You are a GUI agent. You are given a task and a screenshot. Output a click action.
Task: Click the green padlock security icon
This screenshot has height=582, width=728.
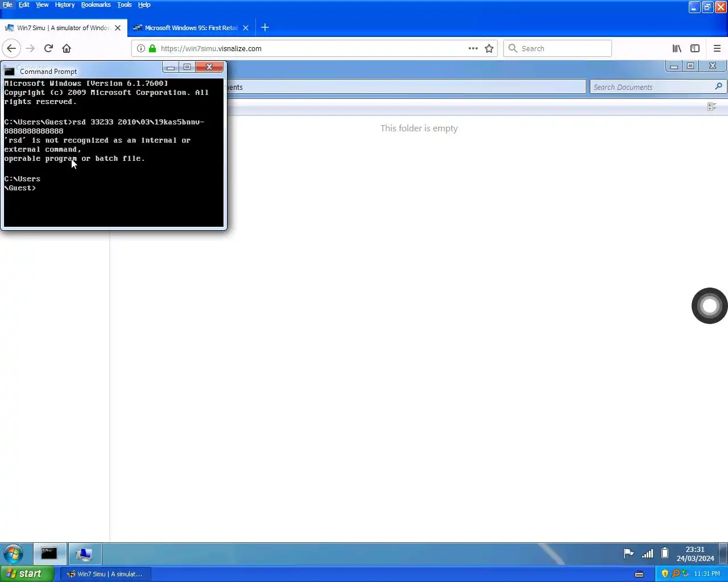coord(152,48)
